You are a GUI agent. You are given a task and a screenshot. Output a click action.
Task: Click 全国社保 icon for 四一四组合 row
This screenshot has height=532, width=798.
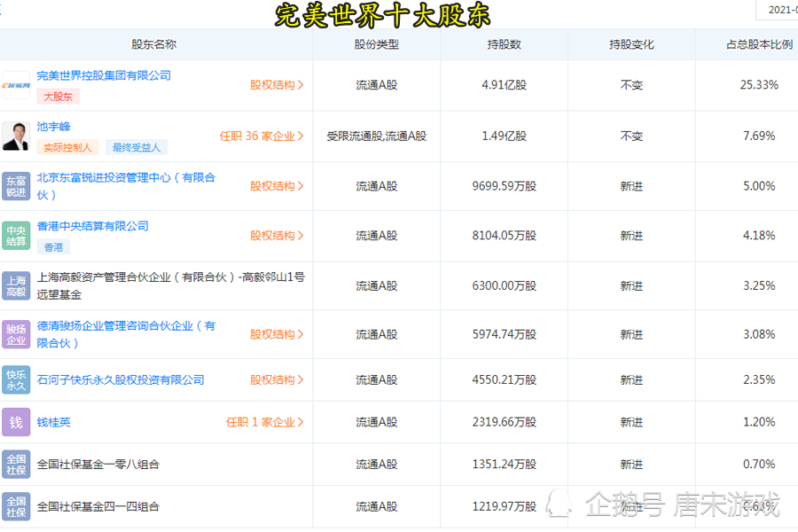click(16, 506)
